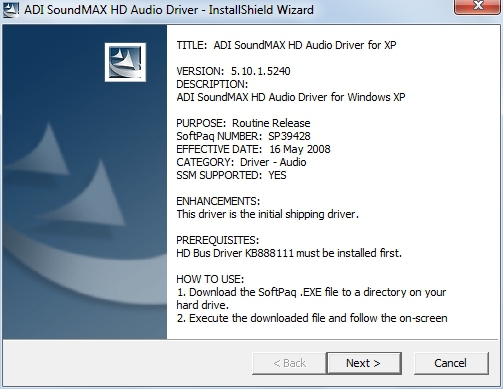
Task: Select the VERSION 5.10.1.5240 line
Action: point(233,71)
